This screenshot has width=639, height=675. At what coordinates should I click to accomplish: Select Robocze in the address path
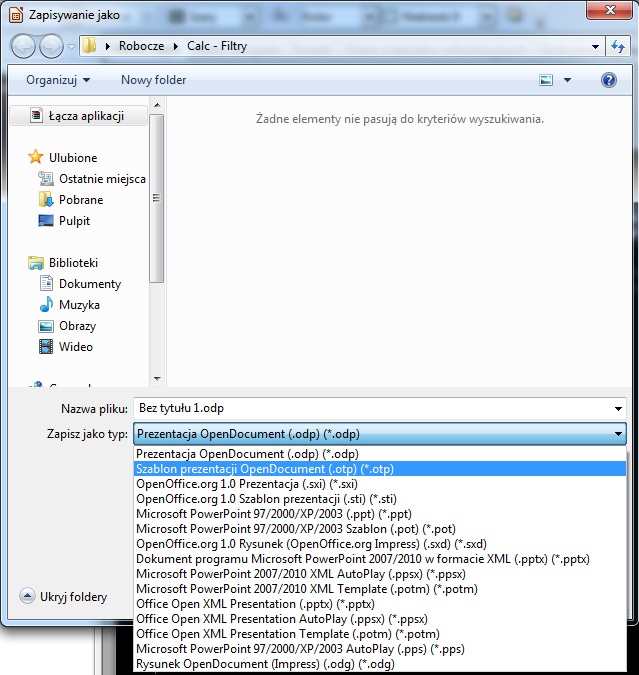[141, 46]
